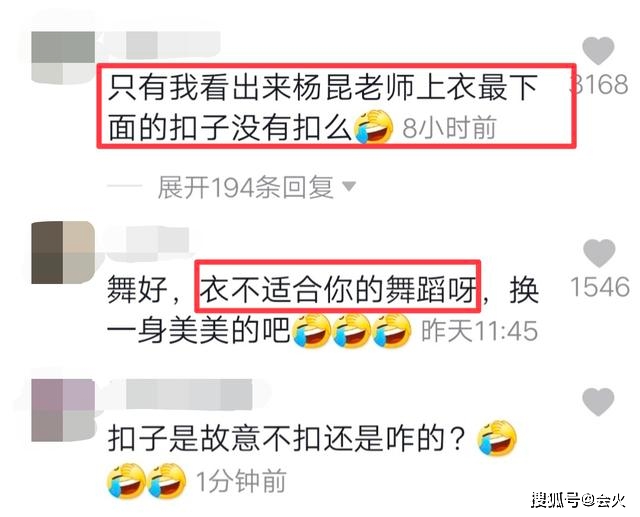Viewport: 640px width, 517px height.
Task: Open second commenter's brown avatar
Action: (63, 252)
